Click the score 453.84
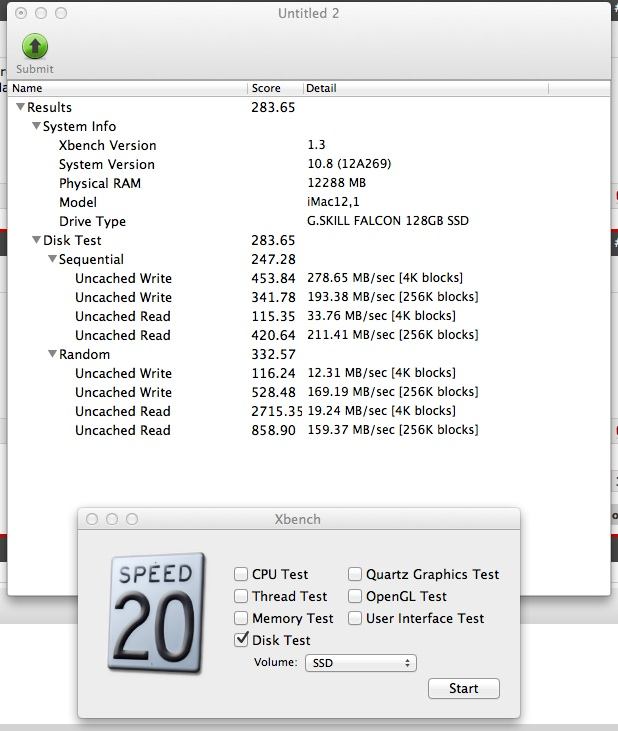Viewport: 618px width, 731px height. [x=273, y=278]
